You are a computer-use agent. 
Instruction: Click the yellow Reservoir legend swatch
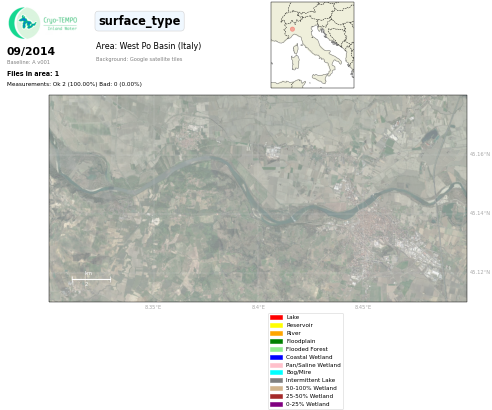pyautogui.click(x=276, y=325)
